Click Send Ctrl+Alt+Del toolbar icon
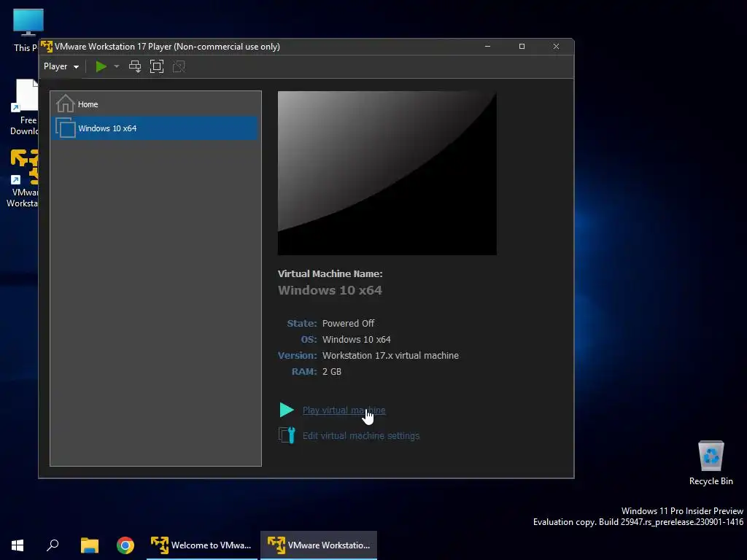747x560 pixels. [135, 66]
